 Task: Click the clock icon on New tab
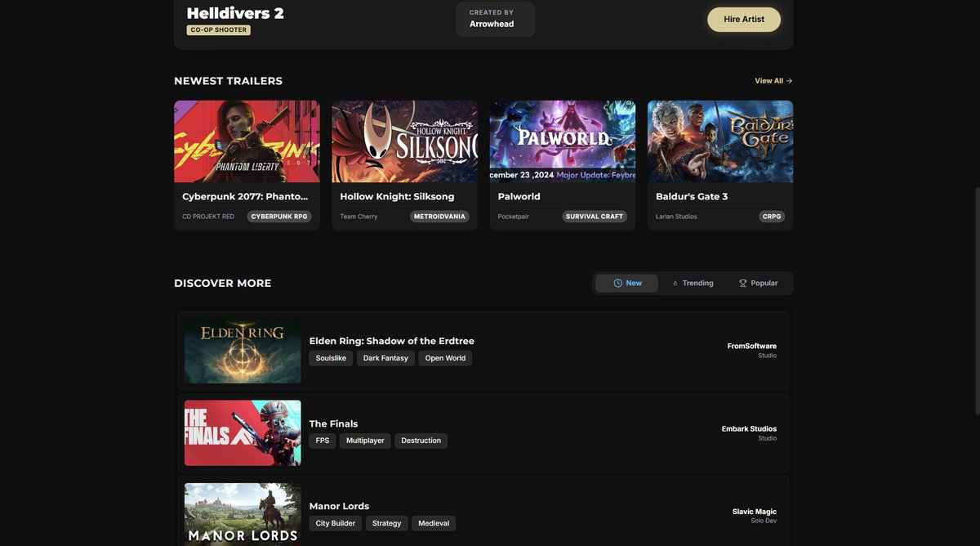click(x=617, y=283)
